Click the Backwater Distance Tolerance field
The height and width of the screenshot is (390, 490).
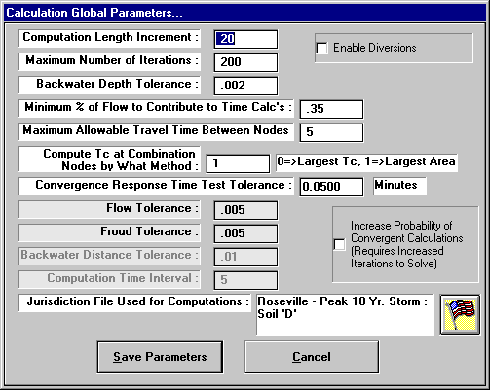click(x=246, y=257)
